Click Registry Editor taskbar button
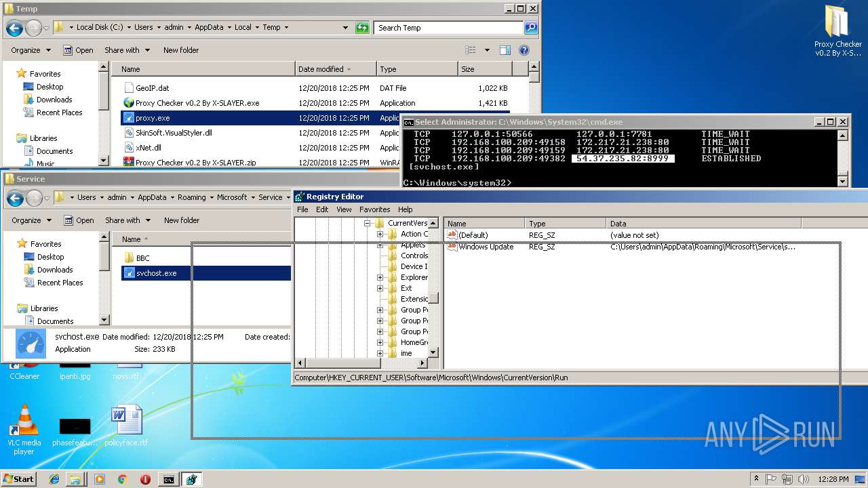Image resolution: width=868 pixels, height=488 pixels. [x=191, y=479]
